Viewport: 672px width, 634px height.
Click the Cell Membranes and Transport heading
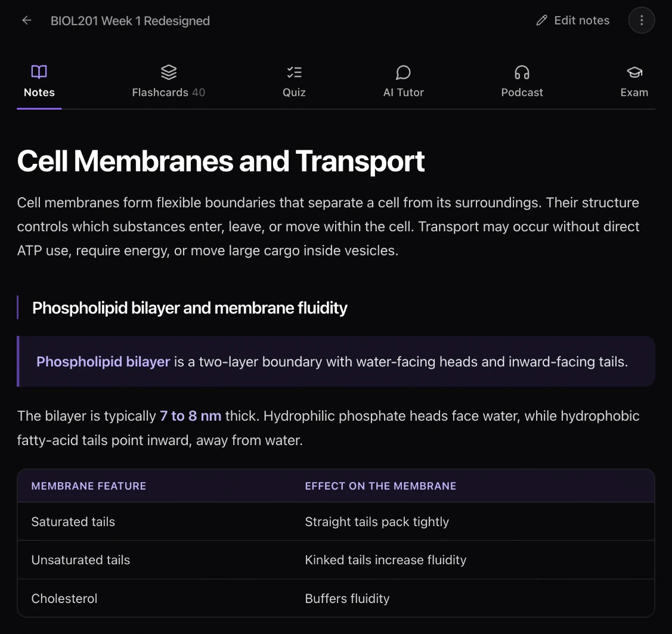point(221,161)
